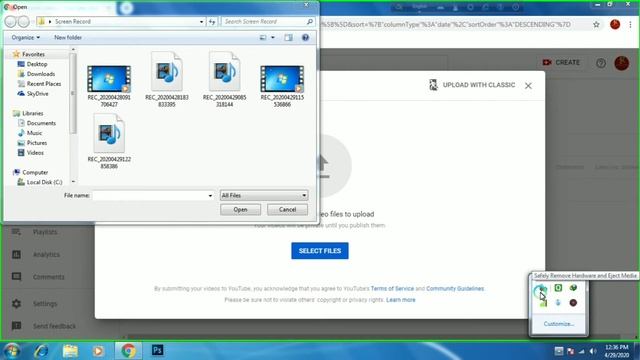Cancel the Open file dialog
This screenshot has height=360, width=640.
287,209
